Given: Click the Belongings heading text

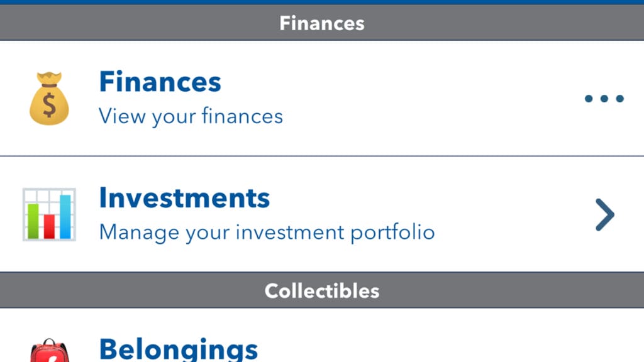Looking at the screenshot, I should point(178,348).
